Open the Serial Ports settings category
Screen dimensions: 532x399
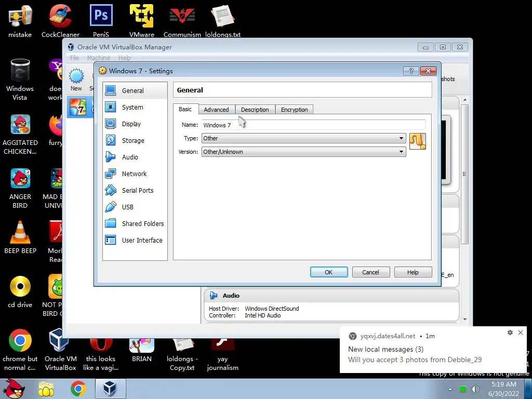point(135,190)
